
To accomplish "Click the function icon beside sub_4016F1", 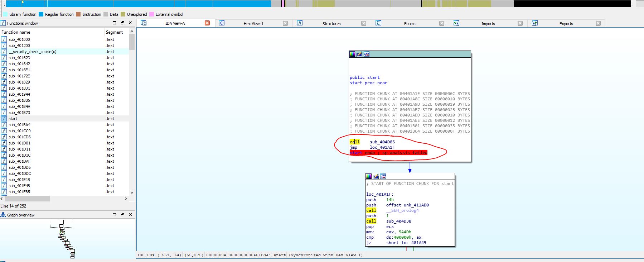I will click(x=4, y=70).
